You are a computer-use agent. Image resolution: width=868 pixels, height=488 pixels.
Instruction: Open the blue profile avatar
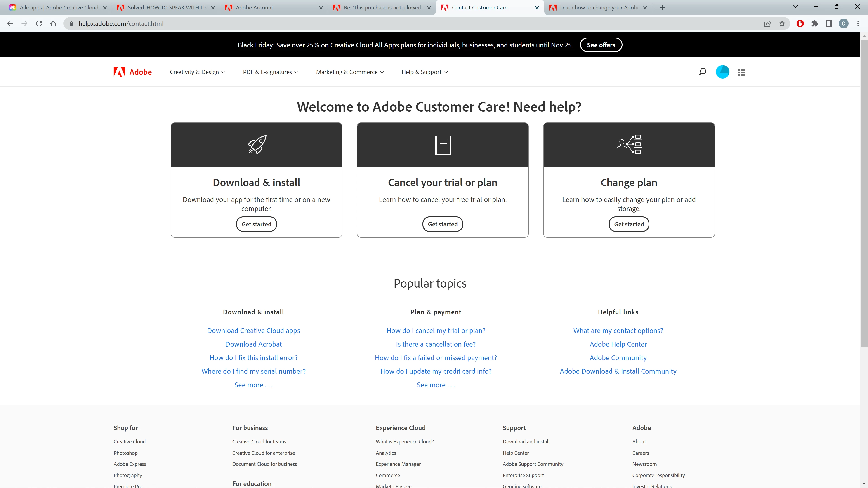[722, 72]
